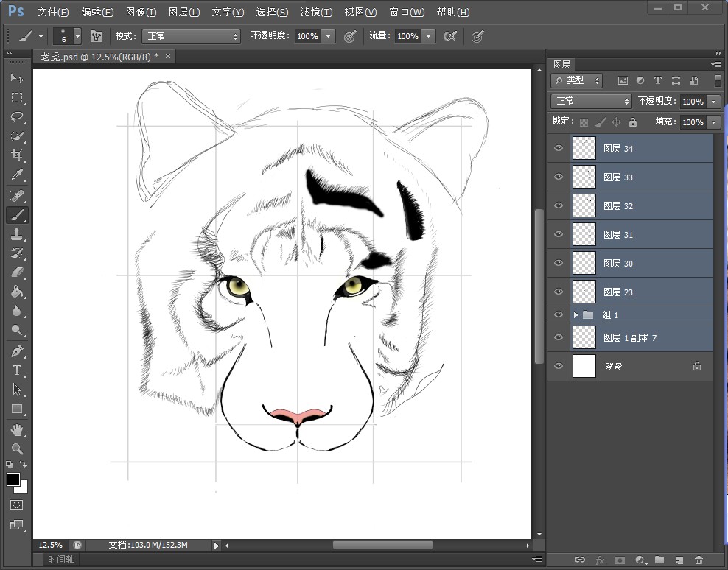Select the Crop tool

(x=17, y=155)
